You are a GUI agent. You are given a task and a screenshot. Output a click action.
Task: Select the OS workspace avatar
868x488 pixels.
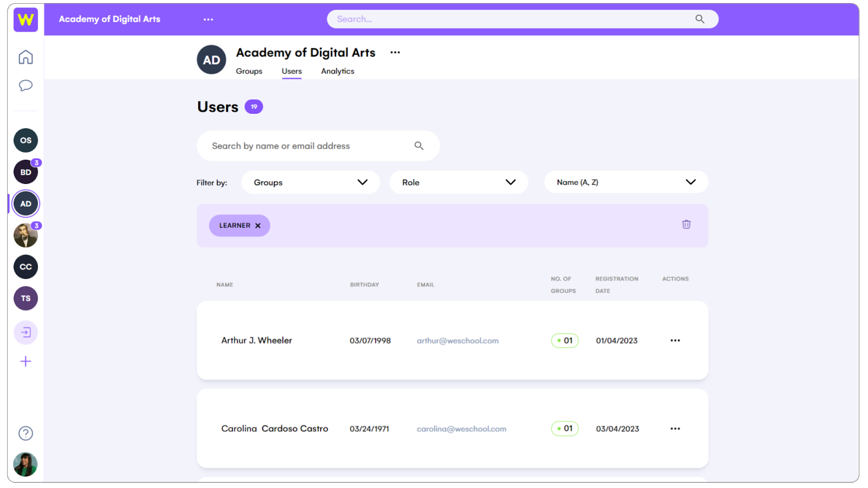point(25,140)
